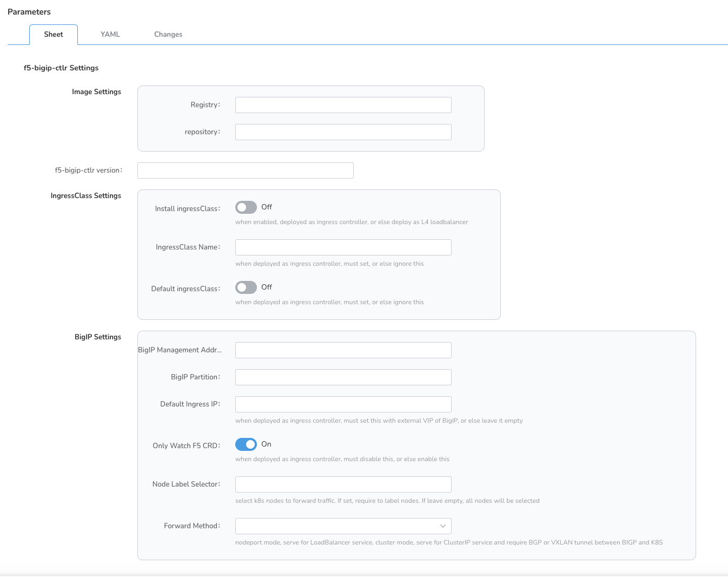
Task: Click the truncated 'BigIP Management Addr...' label
Action: pos(180,350)
